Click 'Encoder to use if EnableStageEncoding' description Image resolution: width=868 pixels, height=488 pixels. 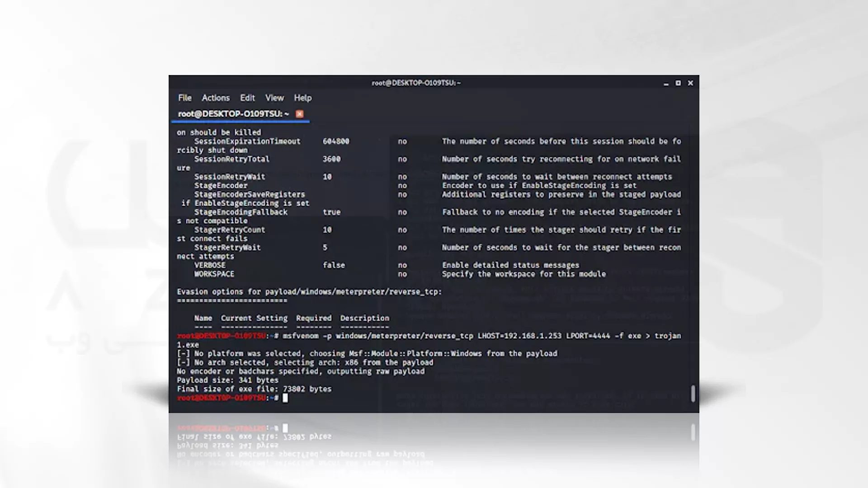(x=539, y=186)
